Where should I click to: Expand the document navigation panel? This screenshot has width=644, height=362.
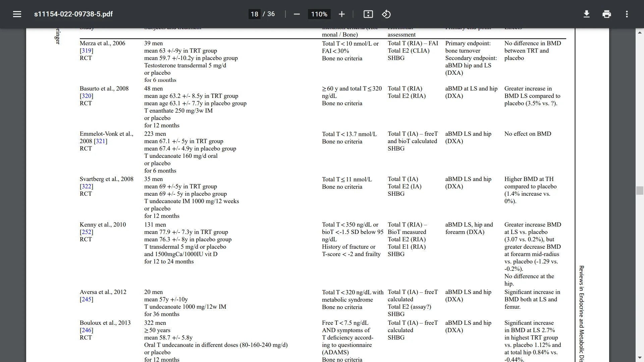pyautogui.click(x=17, y=14)
